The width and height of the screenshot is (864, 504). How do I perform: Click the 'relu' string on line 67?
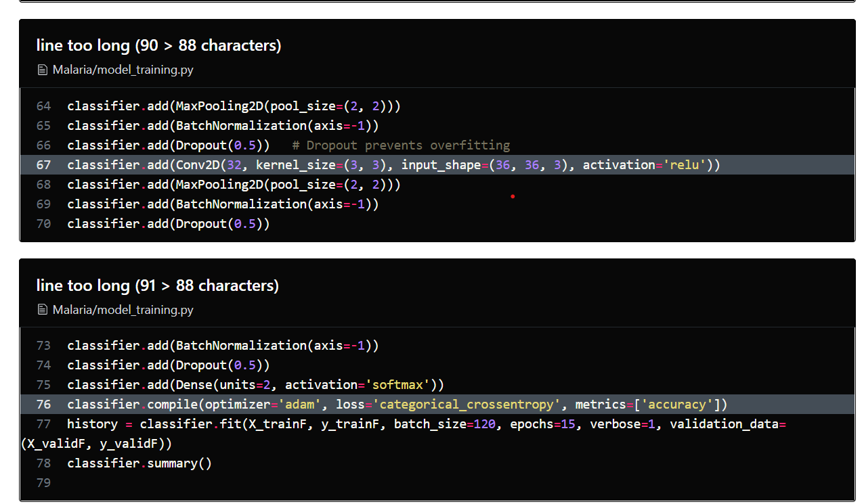click(685, 165)
